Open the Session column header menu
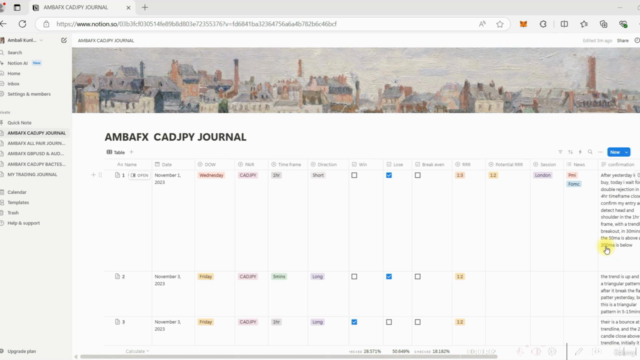Image resolution: width=640 pixels, height=360 pixels. pyautogui.click(x=547, y=164)
